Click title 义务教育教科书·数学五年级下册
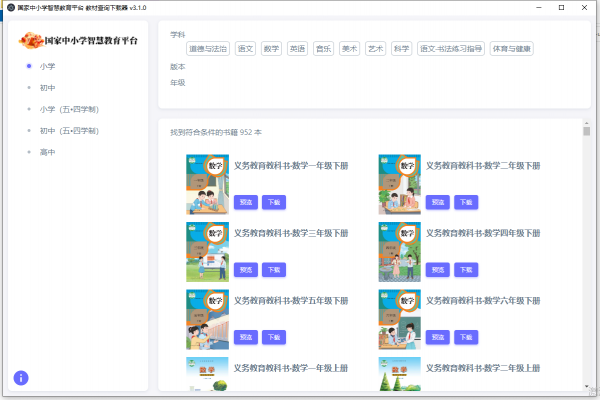Image resolution: width=600 pixels, height=400 pixels. 291,301
